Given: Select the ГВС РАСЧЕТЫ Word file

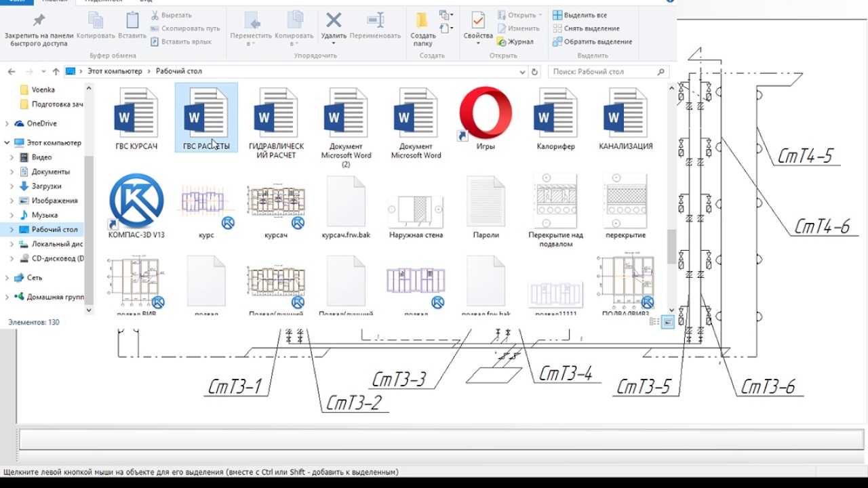Looking at the screenshot, I should (206, 118).
